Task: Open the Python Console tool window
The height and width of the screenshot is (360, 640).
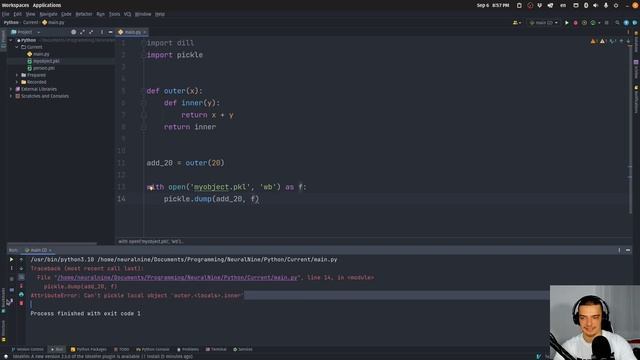Action: (153, 349)
